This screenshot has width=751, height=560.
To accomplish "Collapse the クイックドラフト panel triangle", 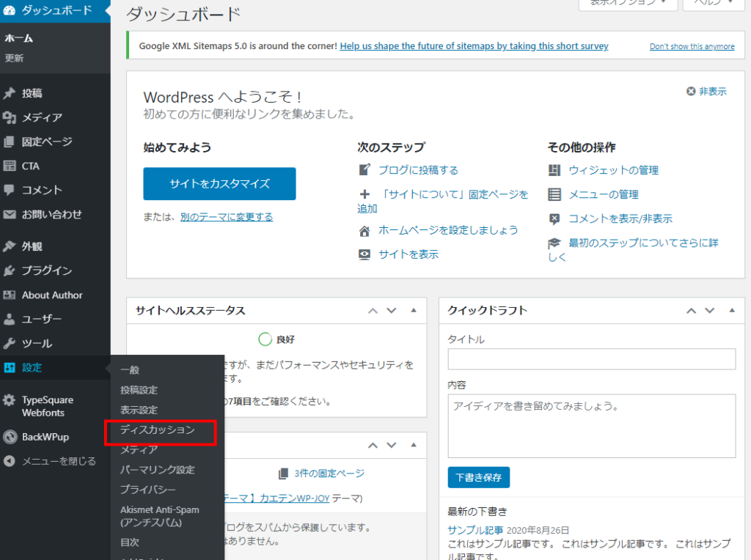I will click(x=732, y=310).
